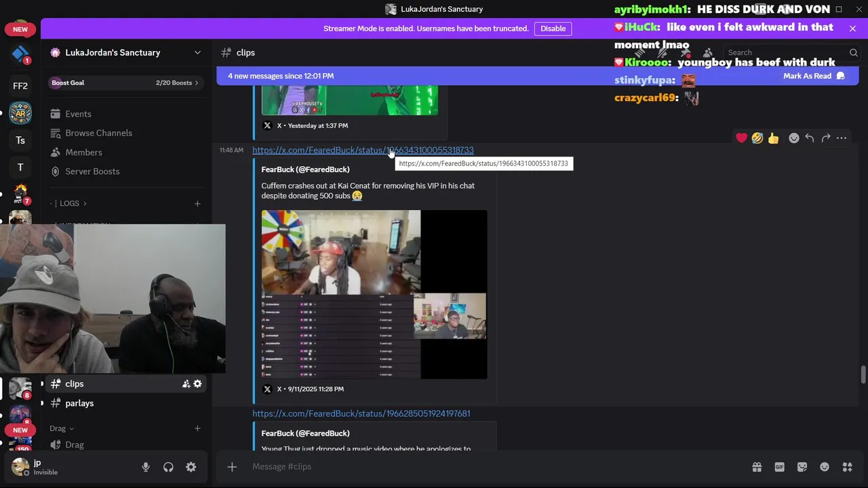Image resolution: width=868 pixels, height=488 pixels.
Task: Open the More options for the hovered message
Action: coord(842,138)
